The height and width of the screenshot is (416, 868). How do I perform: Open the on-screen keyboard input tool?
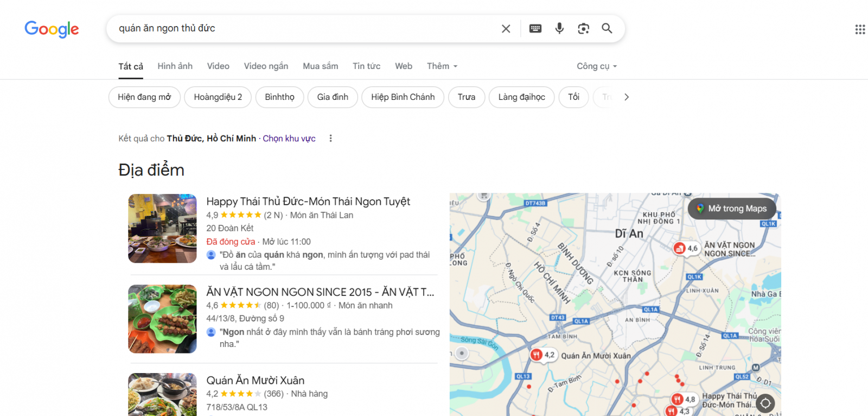tap(535, 29)
